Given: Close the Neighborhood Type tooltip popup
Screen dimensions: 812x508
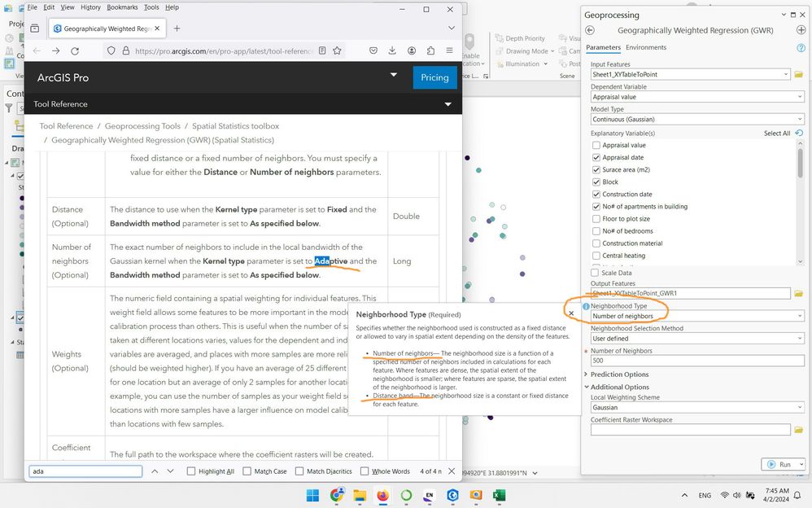Looking at the screenshot, I should [x=571, y=313].
